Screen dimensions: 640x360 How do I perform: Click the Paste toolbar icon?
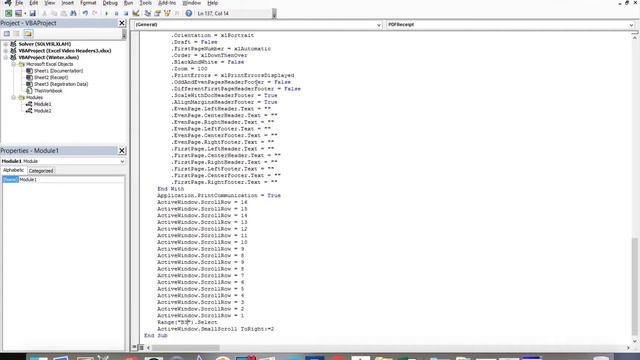[x=63, y=13]
